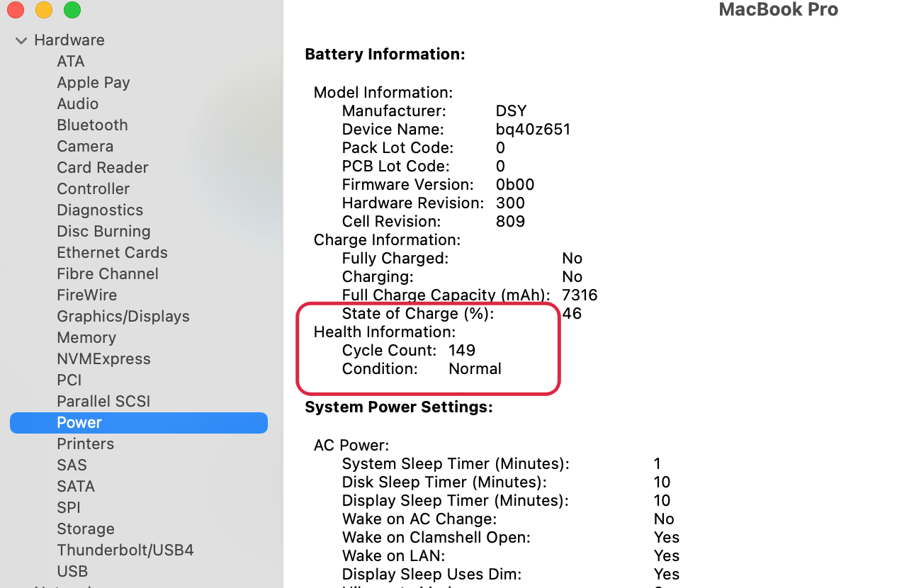The image size is (914, 588).
Task: Click the MacBook Pro window title
Action: 778,9
